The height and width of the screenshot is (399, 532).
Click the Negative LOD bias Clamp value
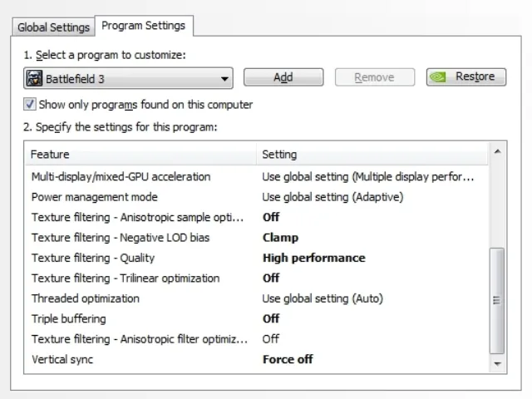coord(280,238)
